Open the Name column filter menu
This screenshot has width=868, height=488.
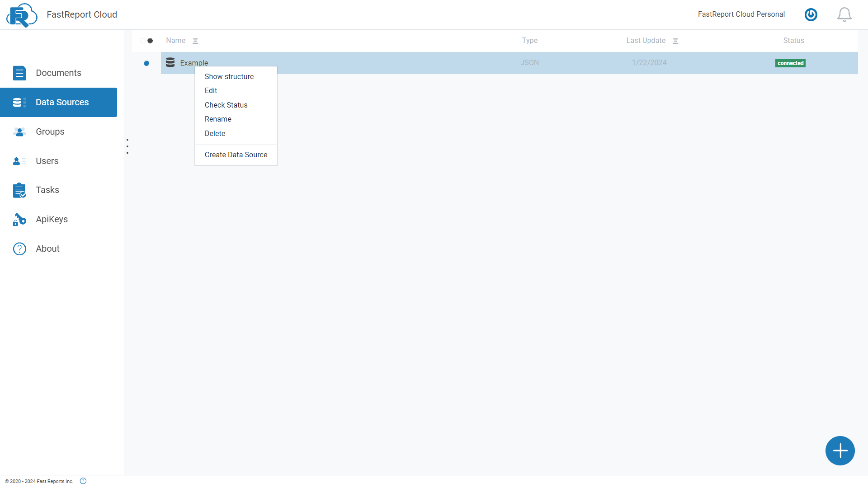196,41
